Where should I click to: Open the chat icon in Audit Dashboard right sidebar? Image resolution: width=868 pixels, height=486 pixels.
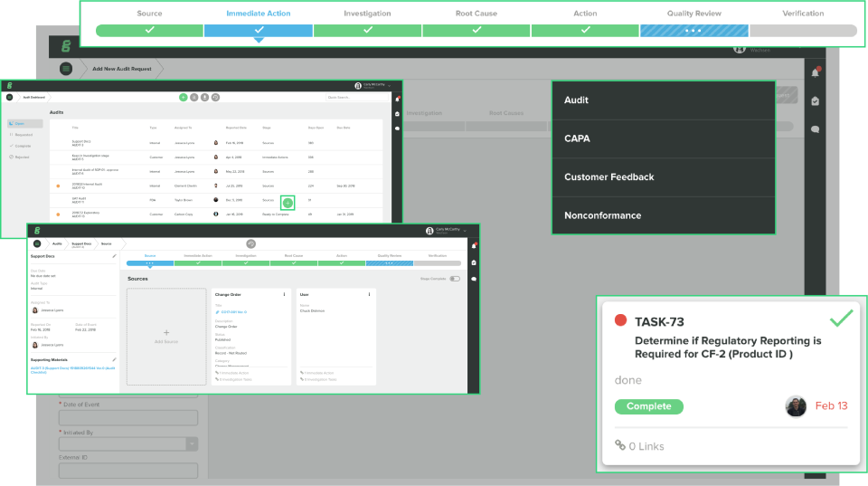click(398, 128)
